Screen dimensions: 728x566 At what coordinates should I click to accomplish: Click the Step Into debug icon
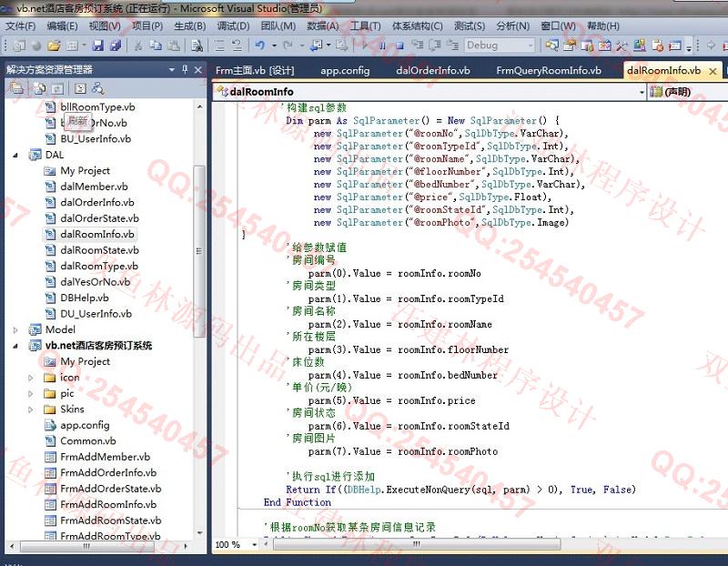point(418,45)
